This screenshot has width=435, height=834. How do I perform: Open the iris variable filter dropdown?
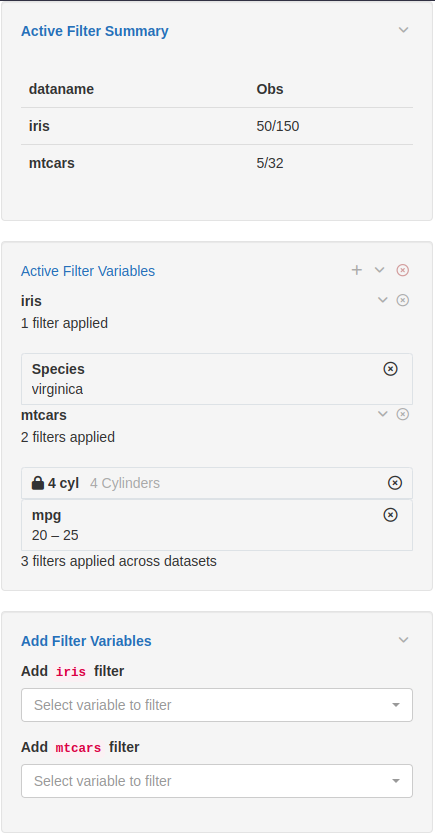pyautogui.click(x=217, y=705)
